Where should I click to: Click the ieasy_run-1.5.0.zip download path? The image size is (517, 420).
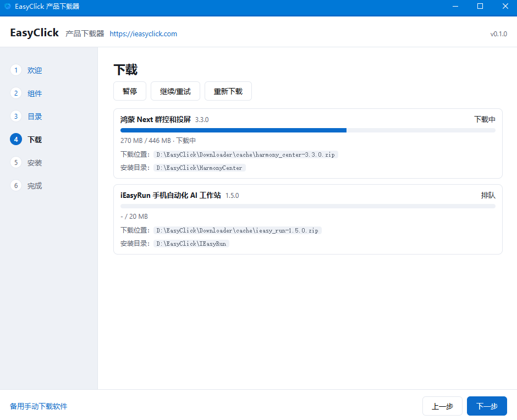pyautogui.click(x=238, y=230)
